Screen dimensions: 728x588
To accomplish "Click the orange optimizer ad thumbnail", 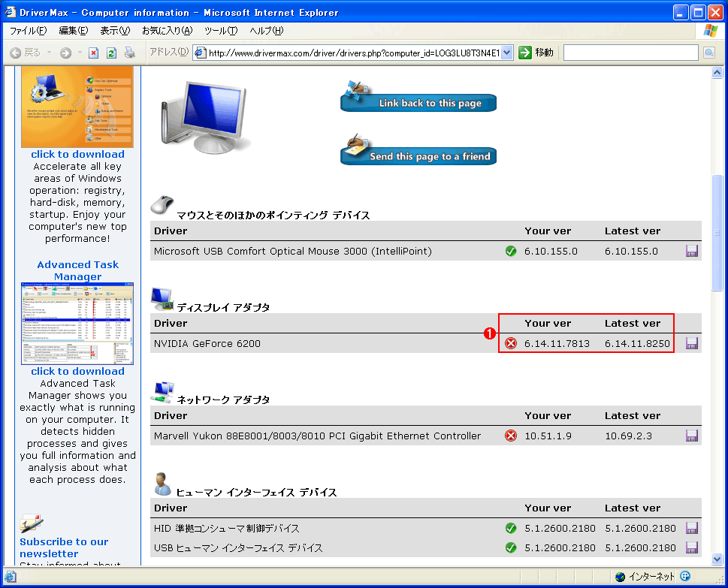I will click(77, 107).
